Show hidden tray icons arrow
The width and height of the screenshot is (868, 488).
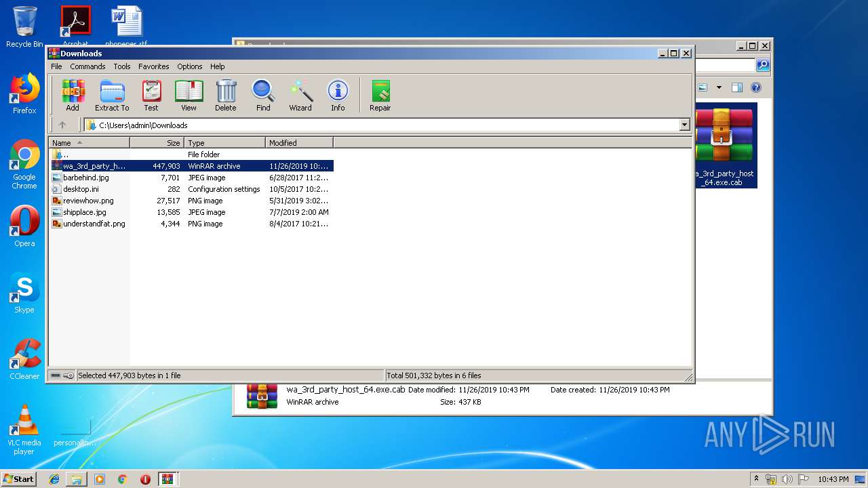755,479
